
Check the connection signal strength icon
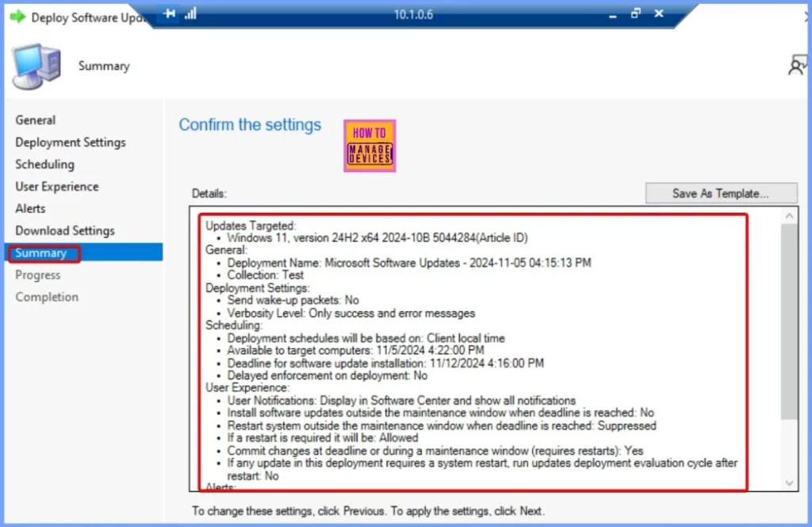click(190, 13)
